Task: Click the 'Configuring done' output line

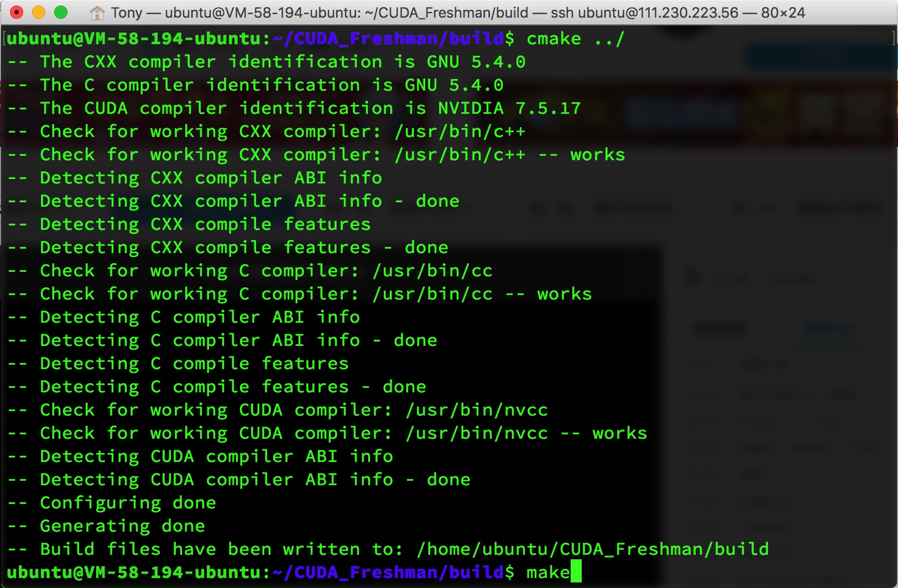Action: click(x=127, y=503)
